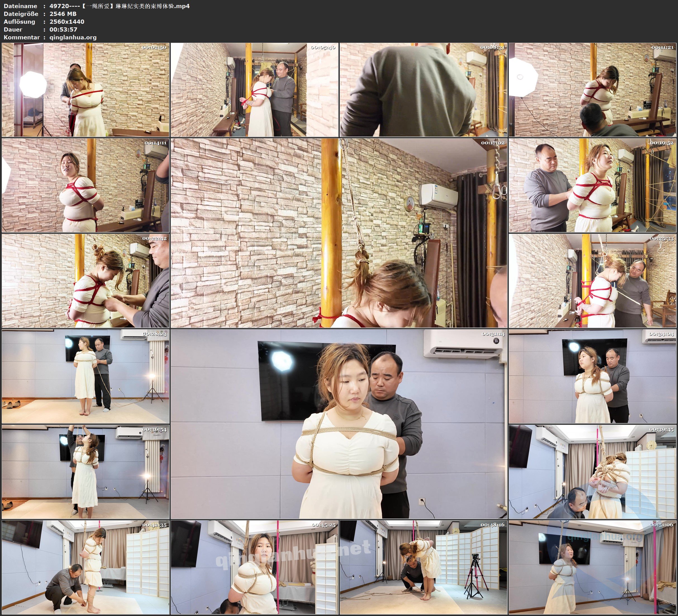Click the mp4 filename in the header
This screenshot has height=616, width=678.
click(119, 6)
